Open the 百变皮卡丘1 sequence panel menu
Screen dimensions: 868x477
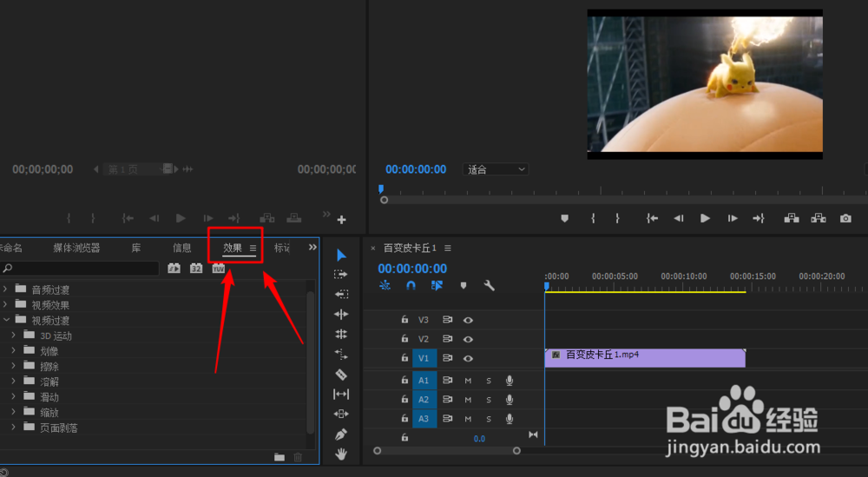click(448, 248)
